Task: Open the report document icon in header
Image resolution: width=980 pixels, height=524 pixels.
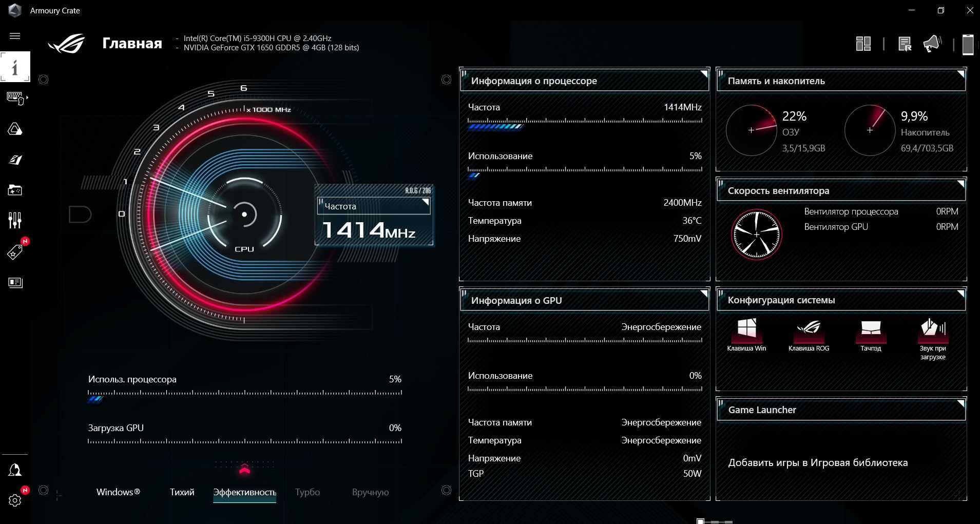Action: [905, 44]
